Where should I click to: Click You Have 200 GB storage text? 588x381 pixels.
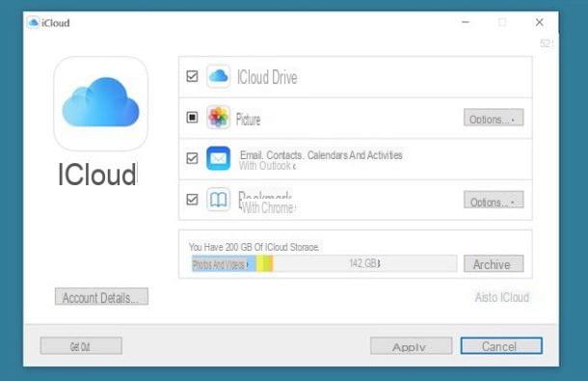point(254,247)
